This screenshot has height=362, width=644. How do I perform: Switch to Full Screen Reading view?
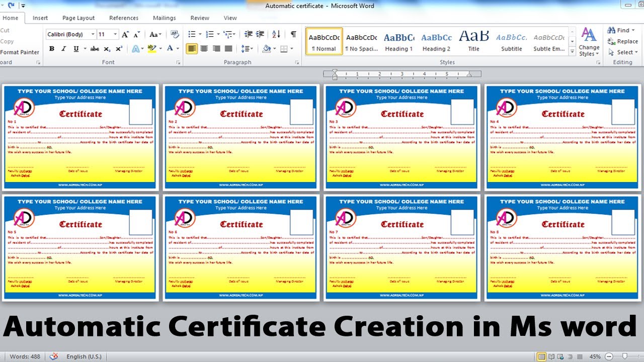point(552,356)
